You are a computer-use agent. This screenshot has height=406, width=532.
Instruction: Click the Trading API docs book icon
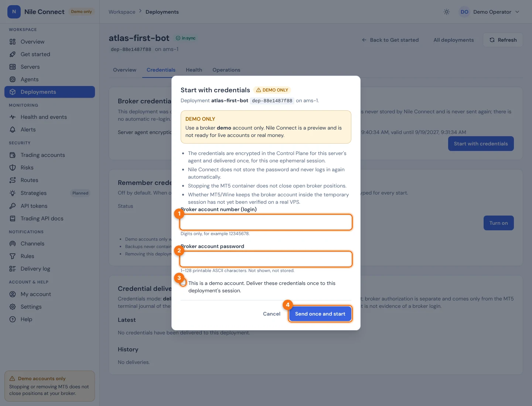tap(13, 219)
